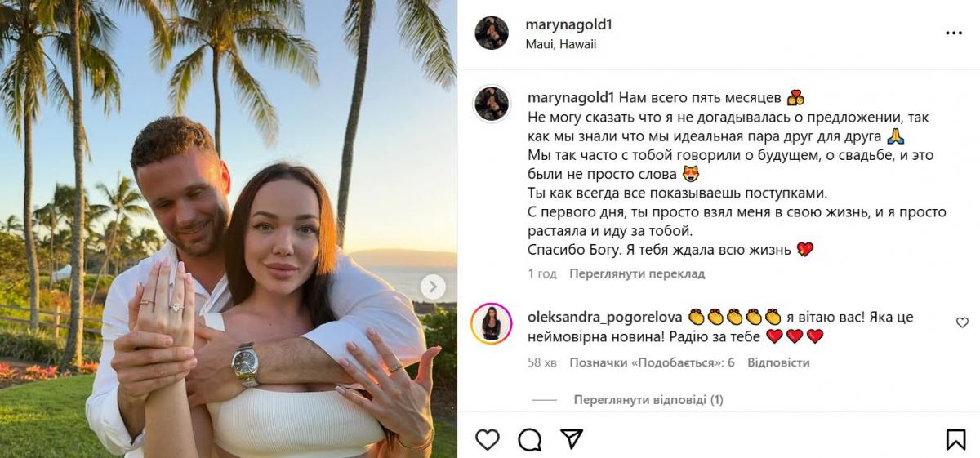Open comments via the speech bubble icon

click(x=530, y=439)
